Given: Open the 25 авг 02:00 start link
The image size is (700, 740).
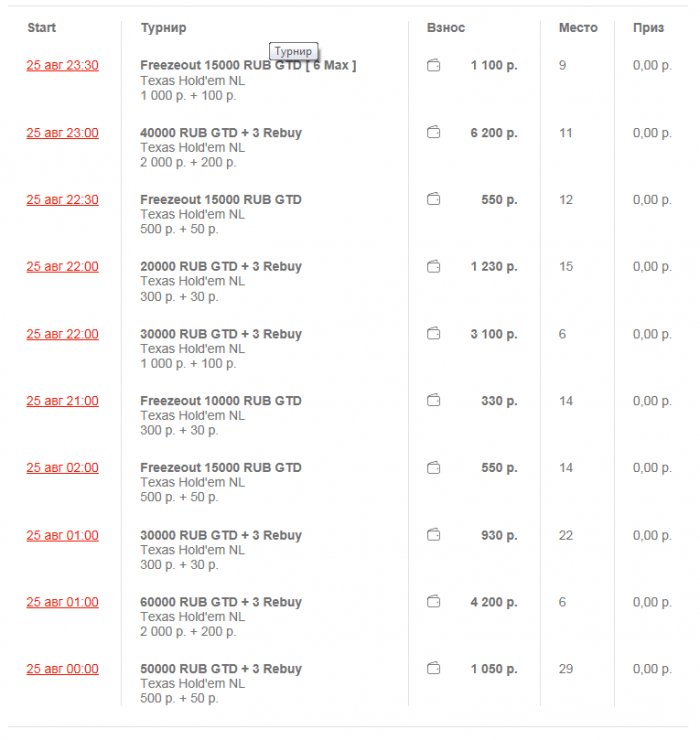Looking at the screenshot, I should coord(62,468).
